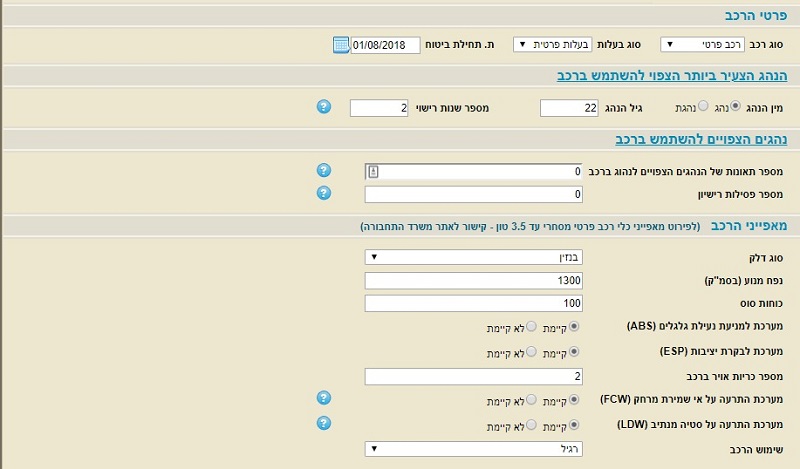Click the label ת. תחילת ביטוח
Screen dimensions: 800x469
tap(460, 44)
